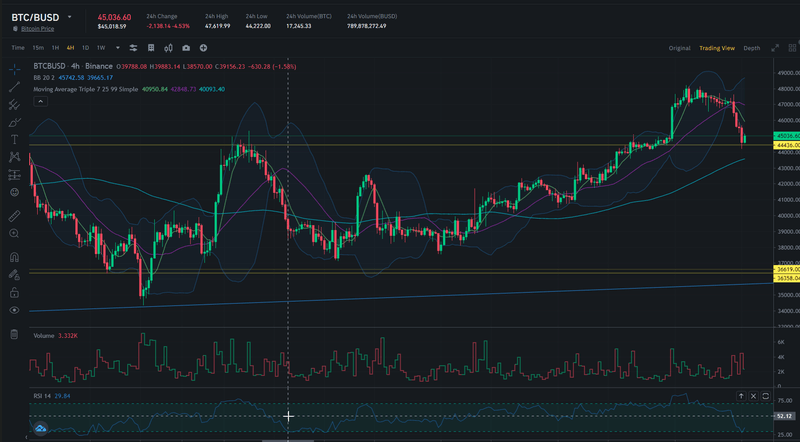Viewport: 800px width, 442px height.
Task: Click the red 45,036.60 last price header
Action: (114, 17)
